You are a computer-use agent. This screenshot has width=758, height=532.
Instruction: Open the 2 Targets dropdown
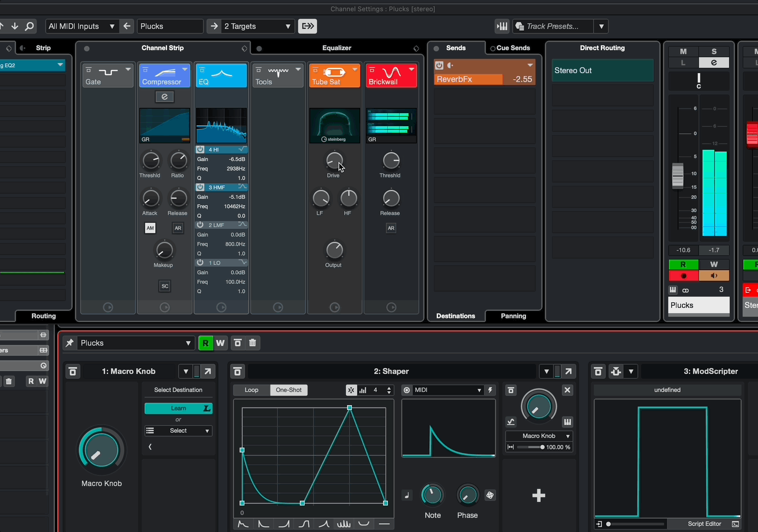(257, 26)
